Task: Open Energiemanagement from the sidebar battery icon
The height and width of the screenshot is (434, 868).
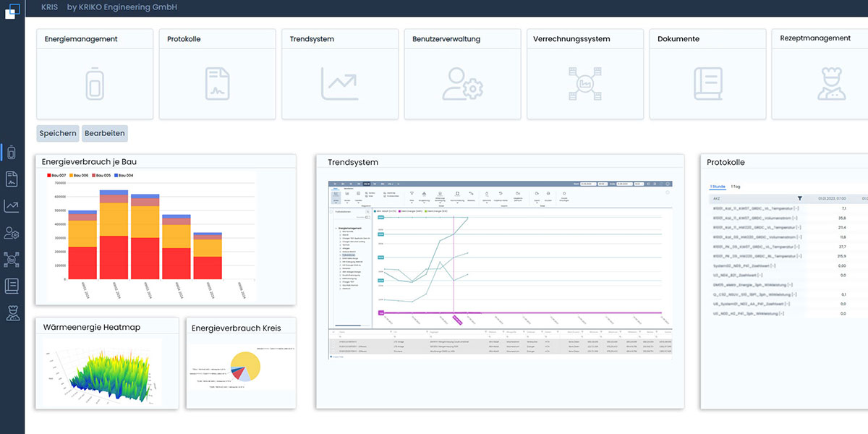Action: [12, 153]
